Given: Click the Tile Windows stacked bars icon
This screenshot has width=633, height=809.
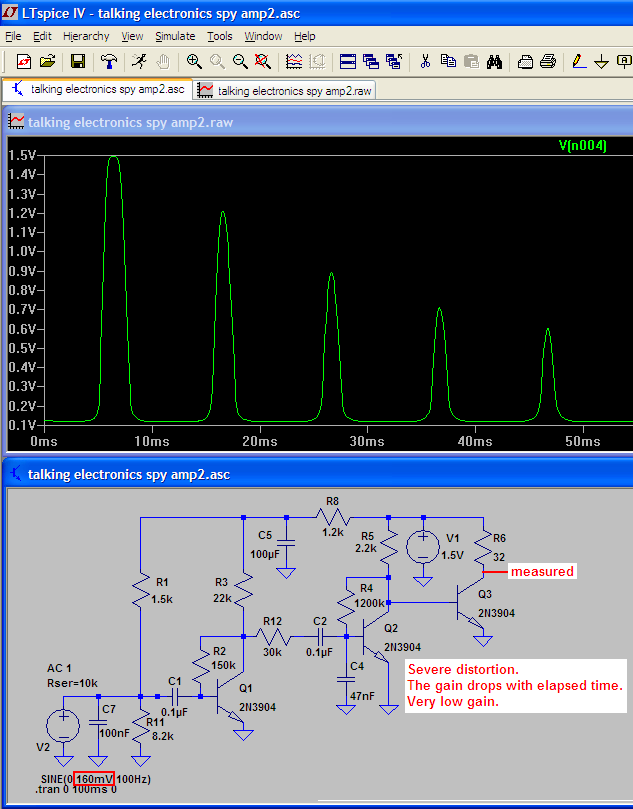Looking at the screenshot, I should click(348, 61).
